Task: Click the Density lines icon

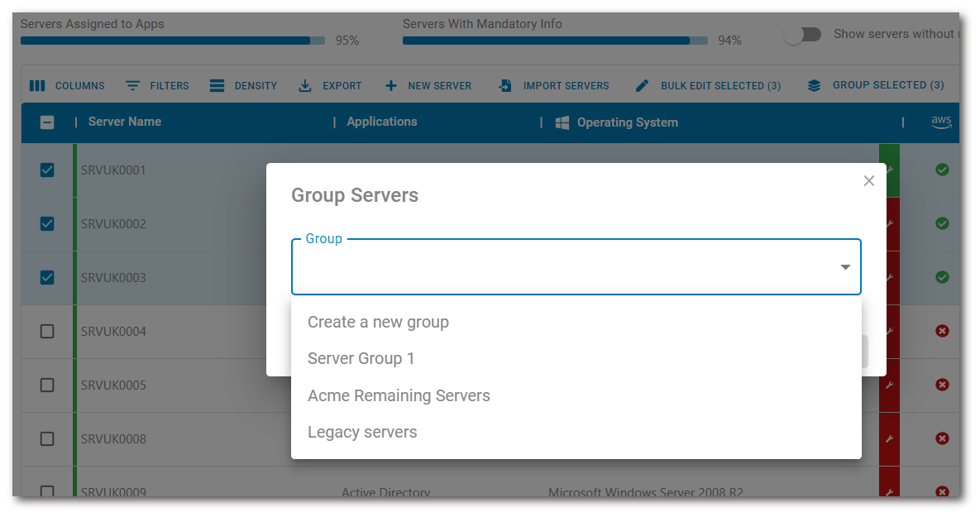Action: click(x=217, y=85)
